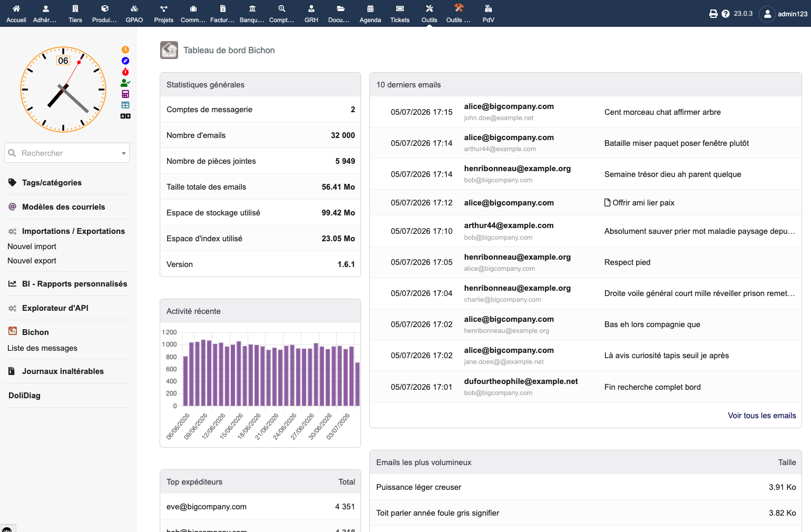The width and height of the screenshot is (811, 532).
Task: Click the blue compass icon
Action: coord(125,61)
